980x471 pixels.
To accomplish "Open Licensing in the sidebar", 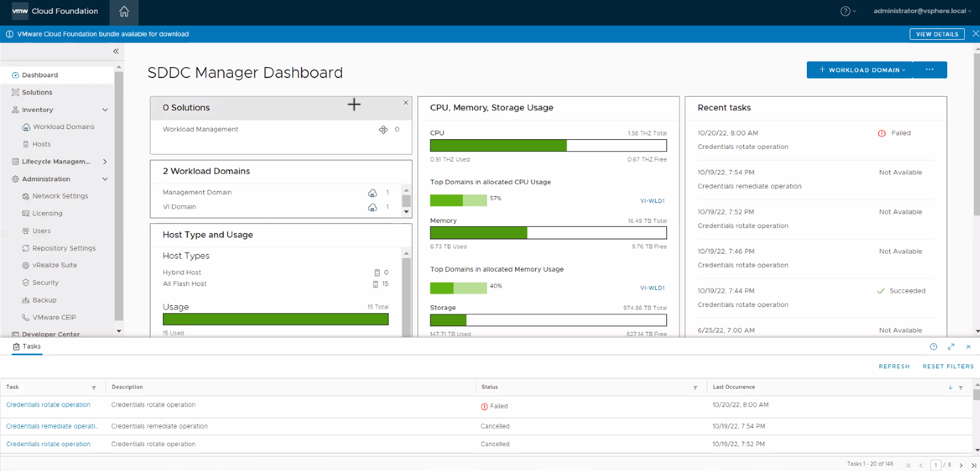I will pos(47,214).
